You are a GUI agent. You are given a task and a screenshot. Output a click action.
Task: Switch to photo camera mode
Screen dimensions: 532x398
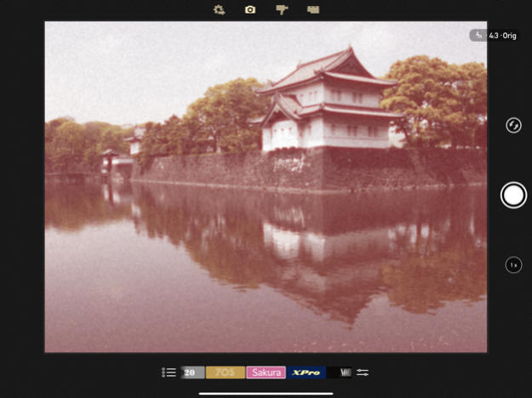click(x=250, y=9)
